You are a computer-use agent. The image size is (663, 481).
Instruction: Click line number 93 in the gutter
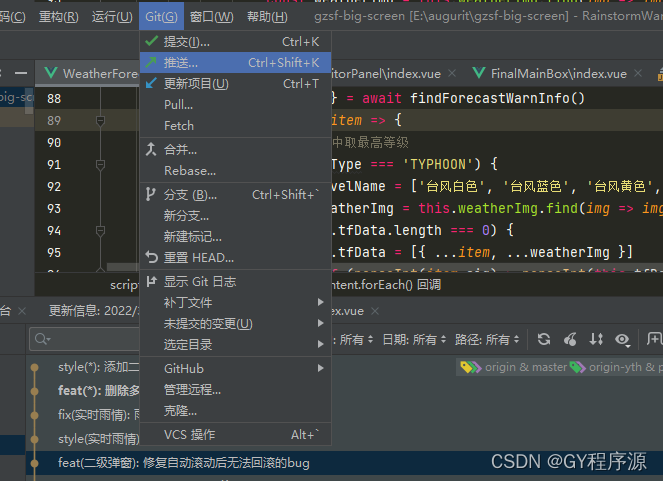click(x=54, y=208)
